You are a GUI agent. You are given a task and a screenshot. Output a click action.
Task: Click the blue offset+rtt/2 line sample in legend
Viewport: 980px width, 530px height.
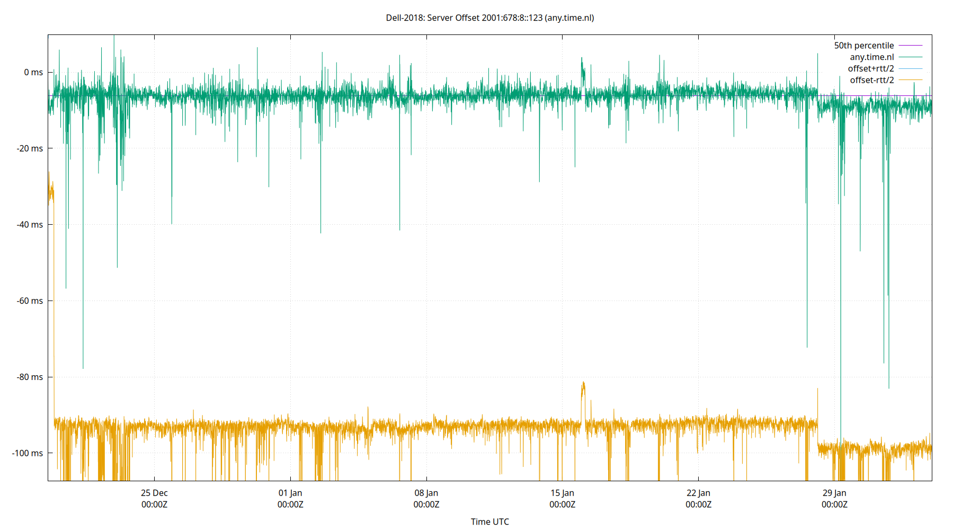pos(911,68)
